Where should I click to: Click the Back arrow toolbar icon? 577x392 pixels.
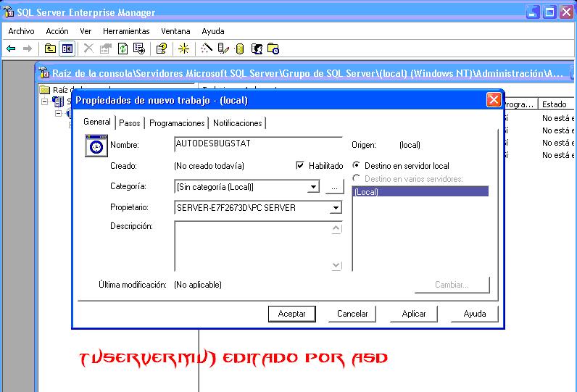click(11, 49)
